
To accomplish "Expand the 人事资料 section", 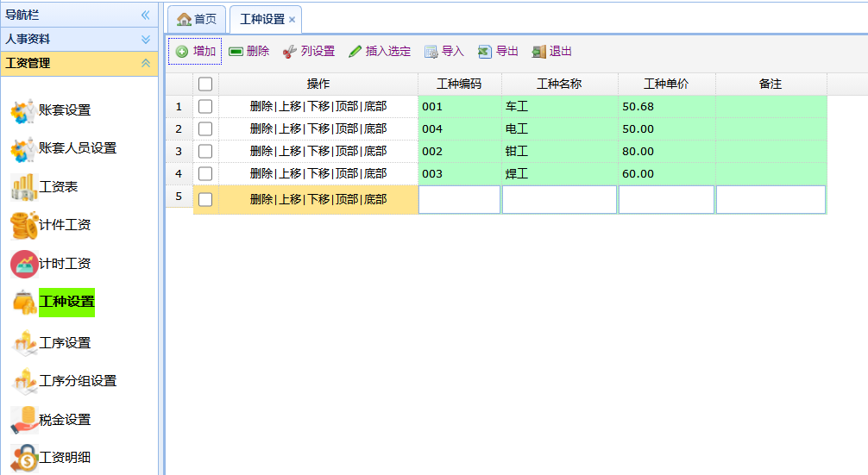I will point(146,40).
